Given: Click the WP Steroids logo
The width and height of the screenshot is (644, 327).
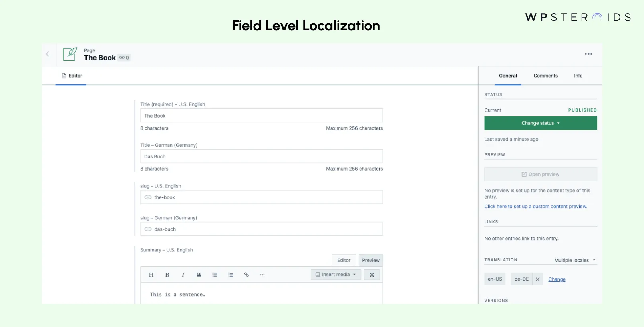Looking at the screenshot, I should coord(578,17).
